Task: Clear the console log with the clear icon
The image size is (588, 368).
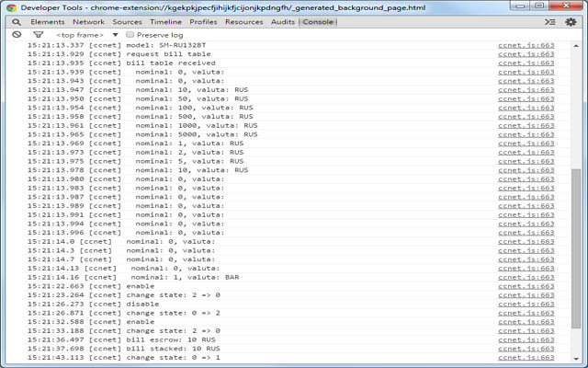Action: click(17, 35)
